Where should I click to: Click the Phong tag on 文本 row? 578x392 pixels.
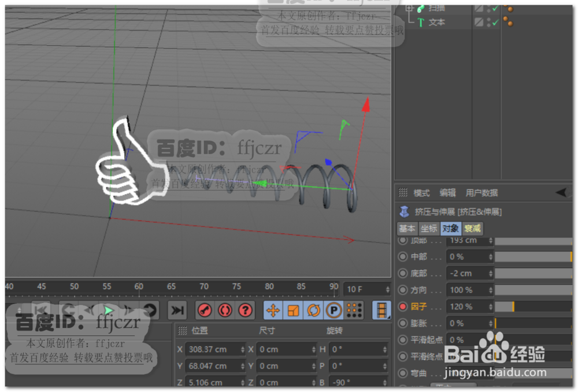pos(508,21)
